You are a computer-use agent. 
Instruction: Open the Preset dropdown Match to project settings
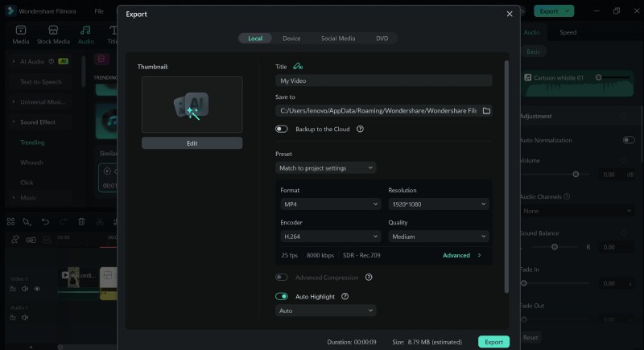click(x=325, y=167)
